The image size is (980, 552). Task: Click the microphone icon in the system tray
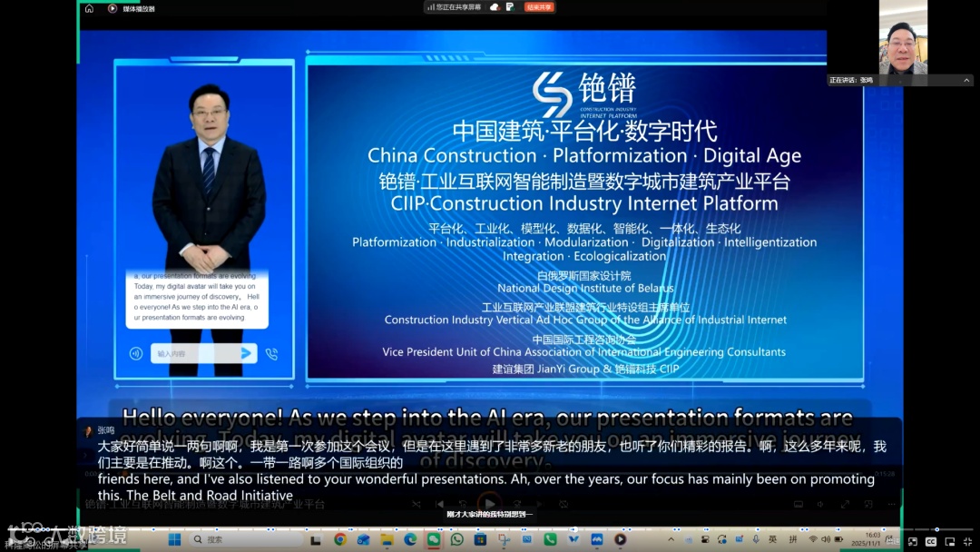[756, 539]
